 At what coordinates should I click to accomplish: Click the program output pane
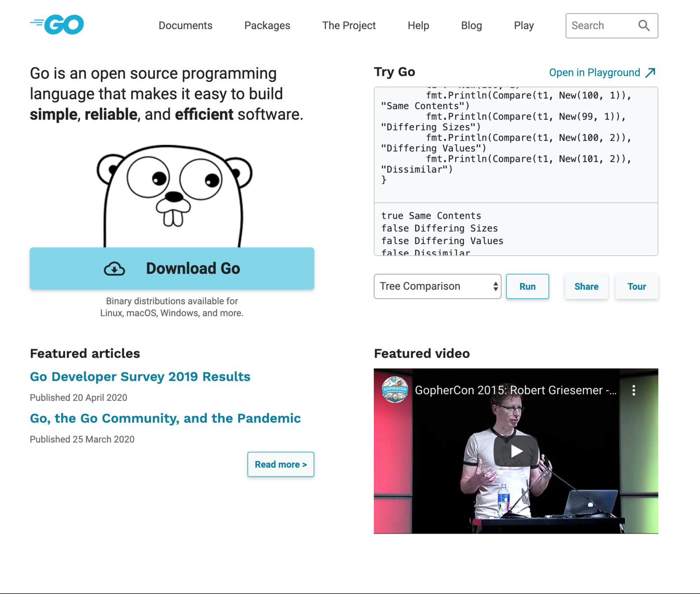[x=516, y=229]
